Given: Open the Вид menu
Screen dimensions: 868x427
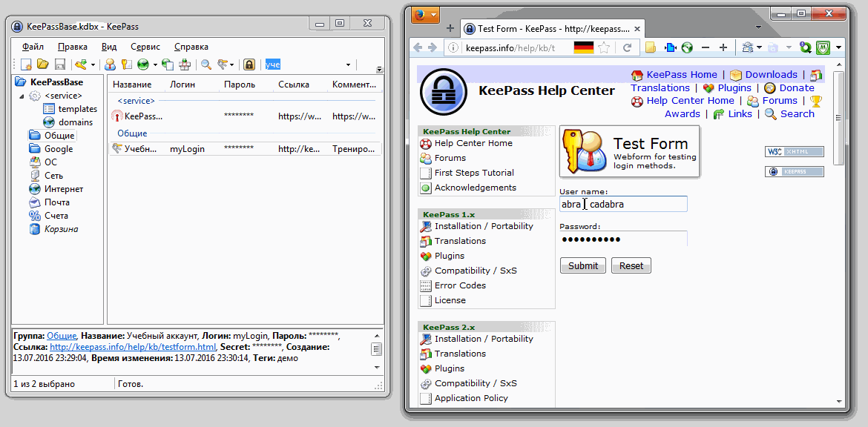Looking at the screenshot, I should coord(109,47).
